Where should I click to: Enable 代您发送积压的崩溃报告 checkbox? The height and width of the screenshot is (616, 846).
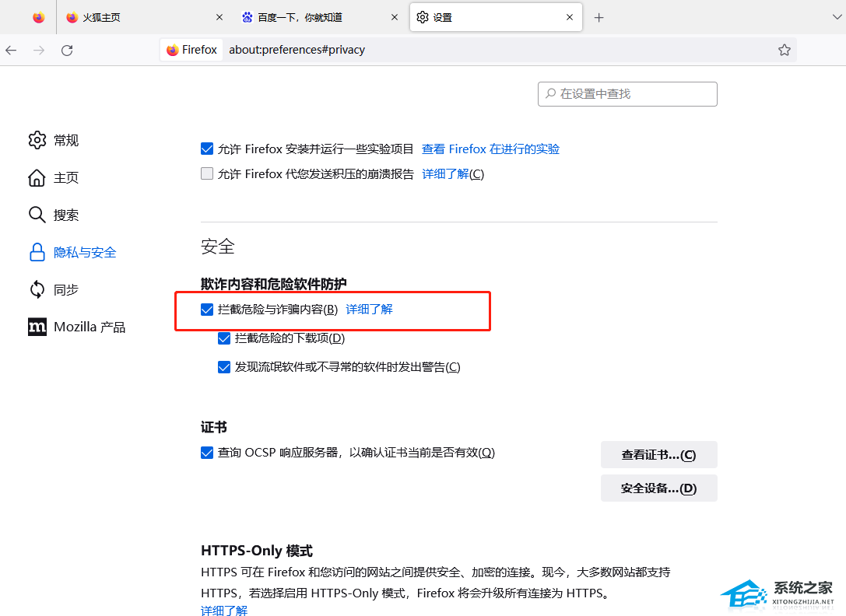pos(207,174)
